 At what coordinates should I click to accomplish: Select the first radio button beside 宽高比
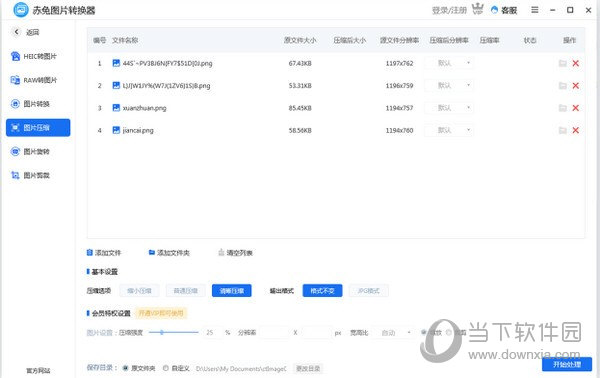[424, 332]
